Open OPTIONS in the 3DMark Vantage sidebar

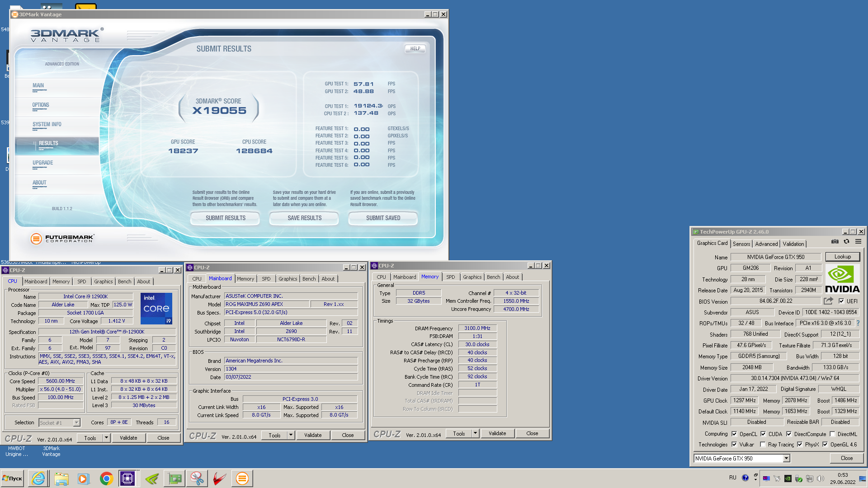[x=41, y=105]
